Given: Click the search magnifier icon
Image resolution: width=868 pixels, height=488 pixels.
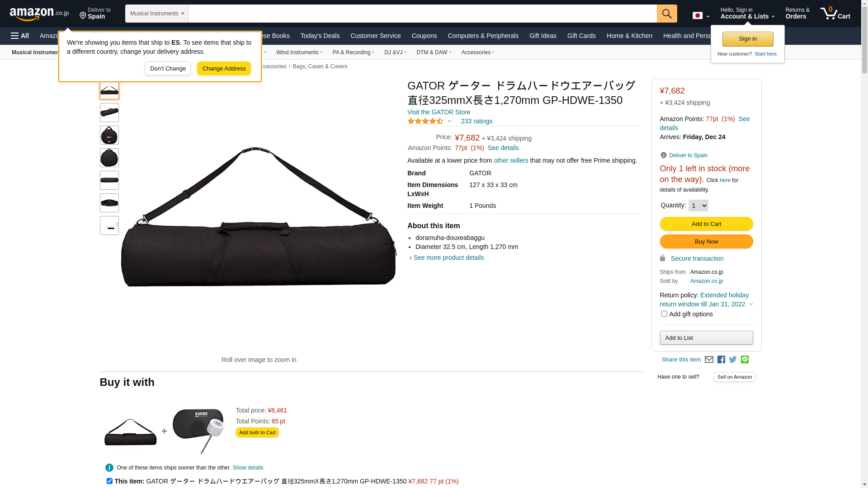Looking at the screenshot, I should pos(667,14).
